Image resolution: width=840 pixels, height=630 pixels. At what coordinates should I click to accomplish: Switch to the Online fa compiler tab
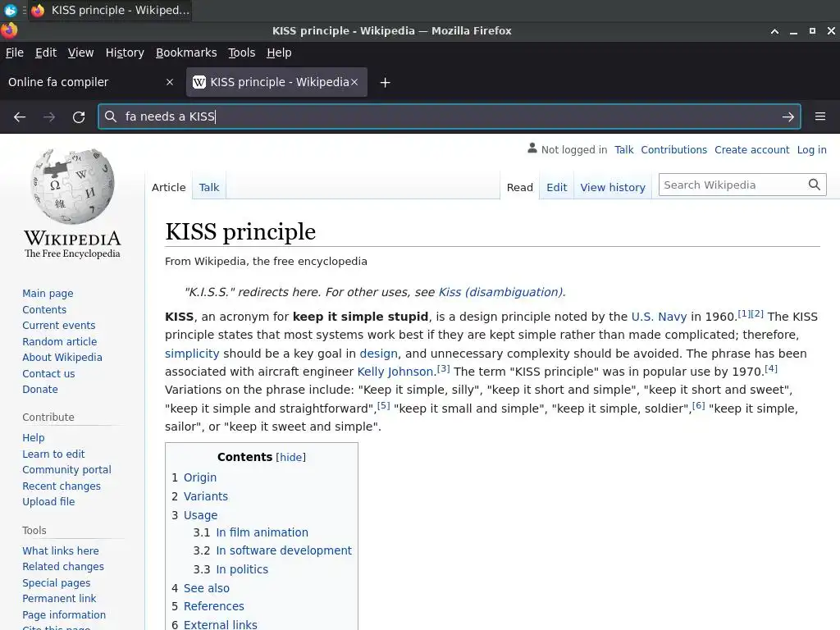coord(91,82)
